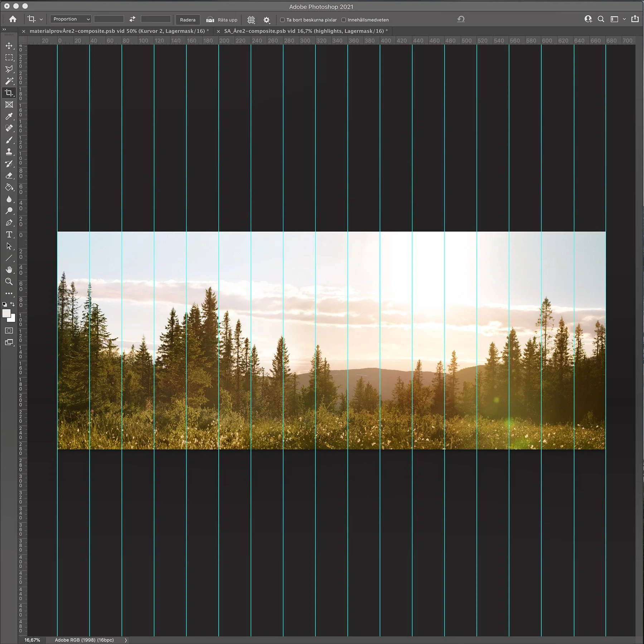Expand the collapsed toolbar double arrows
This screenshot has height=644, width=644.
[4, 29]
